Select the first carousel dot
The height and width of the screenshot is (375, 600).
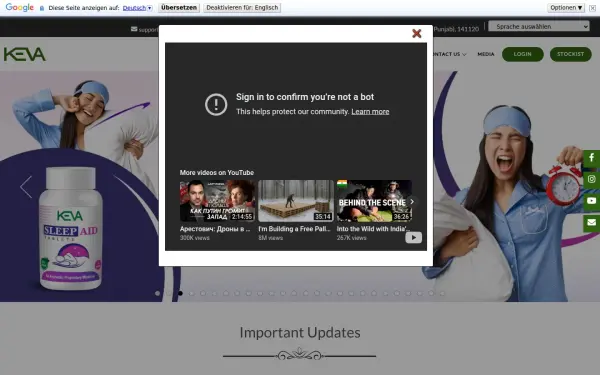point(157,293)
